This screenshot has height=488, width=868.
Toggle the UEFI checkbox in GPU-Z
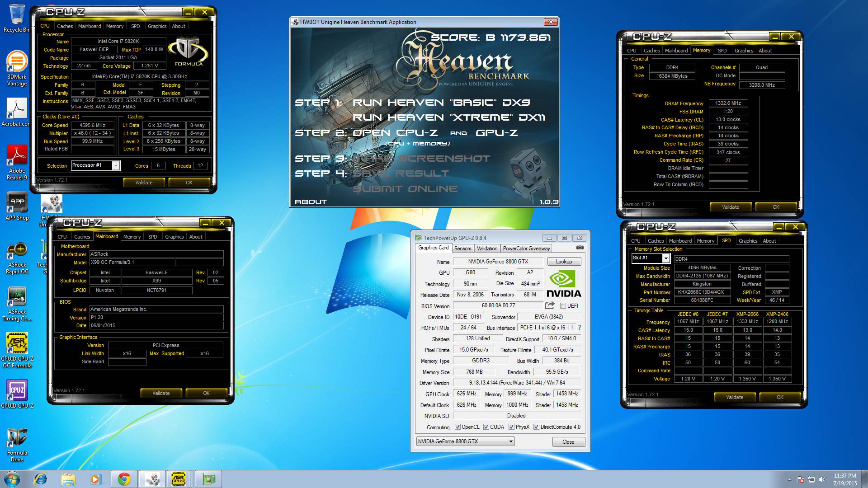click(563, 306)
